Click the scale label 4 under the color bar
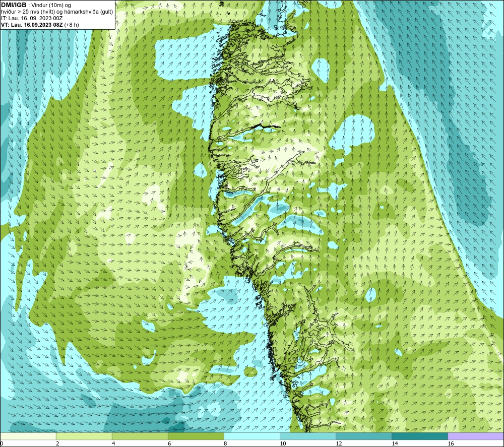 coord(113,444)
